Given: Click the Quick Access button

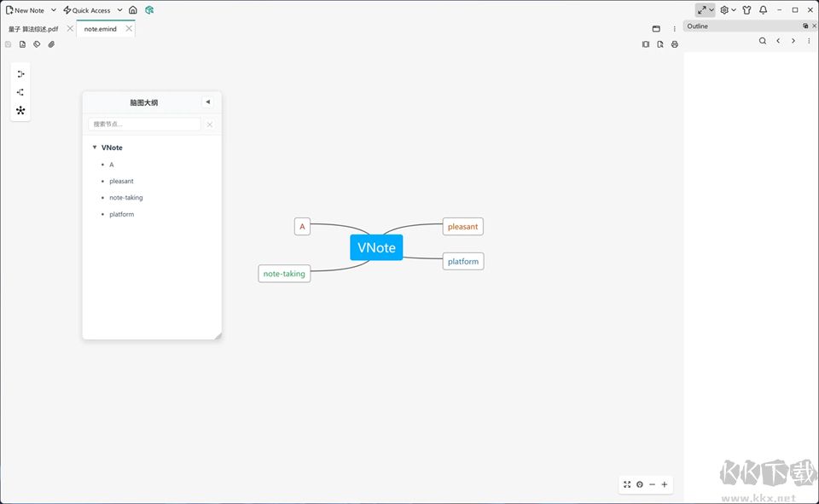Looking at the screenshot, I should click(x=87, y=10).
